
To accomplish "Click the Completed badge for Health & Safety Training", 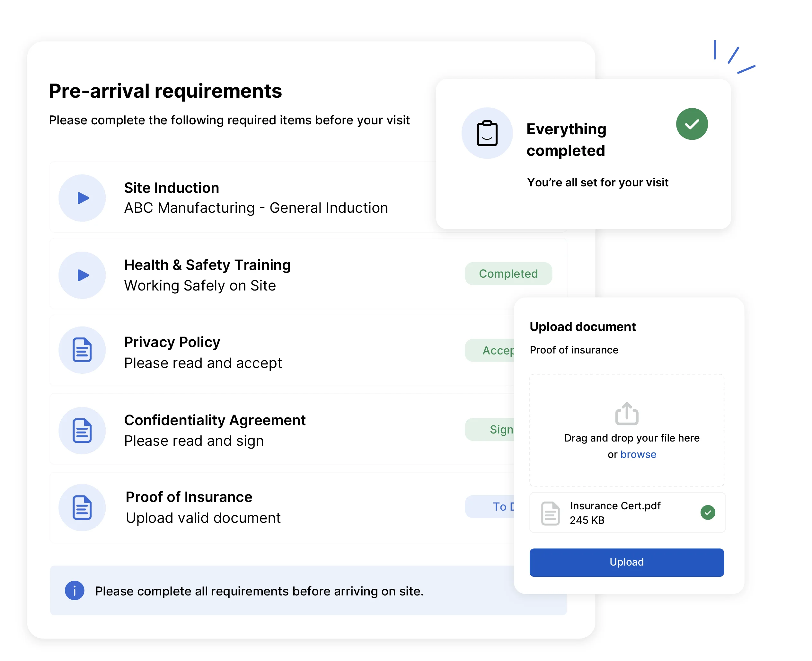I will click(508, 274).
